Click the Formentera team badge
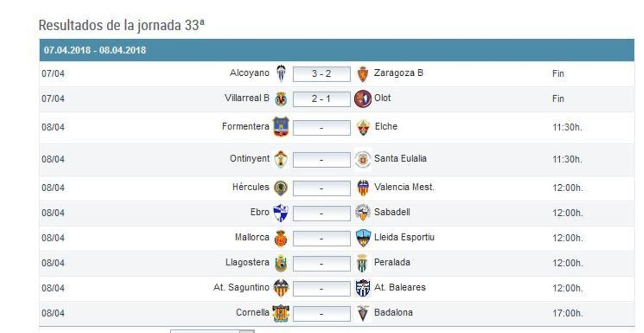 click(280, 127)
